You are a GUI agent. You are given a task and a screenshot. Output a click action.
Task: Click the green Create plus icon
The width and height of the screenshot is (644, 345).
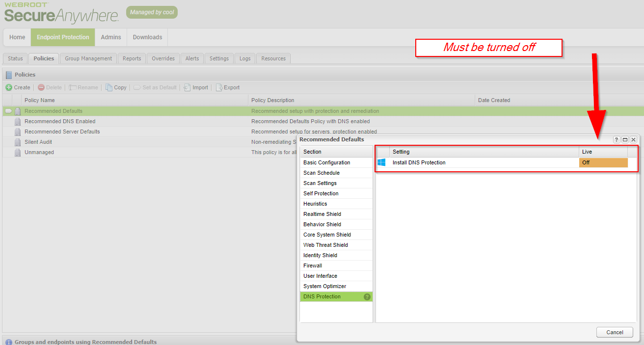9,87
